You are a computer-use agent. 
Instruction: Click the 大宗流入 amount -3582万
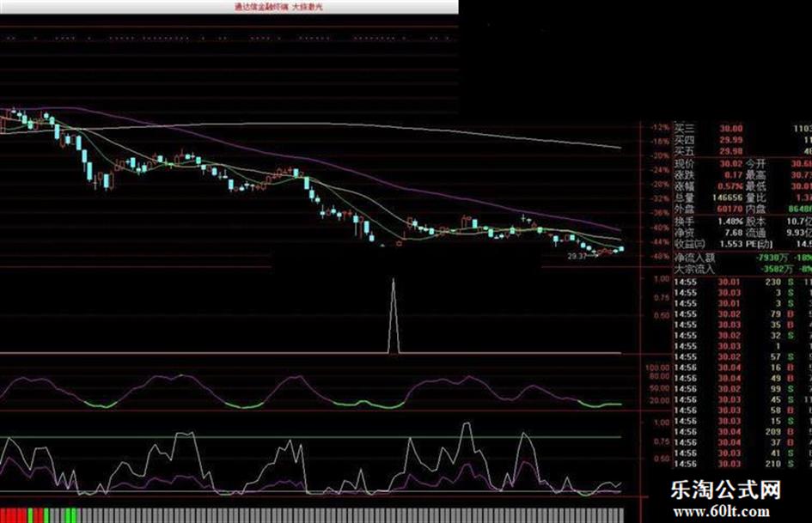tap(776, 270)
